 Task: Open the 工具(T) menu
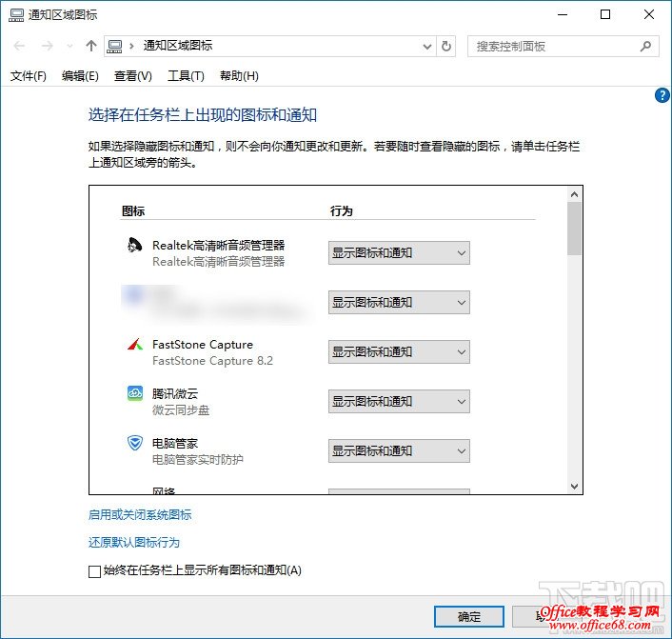click(186, 76)
